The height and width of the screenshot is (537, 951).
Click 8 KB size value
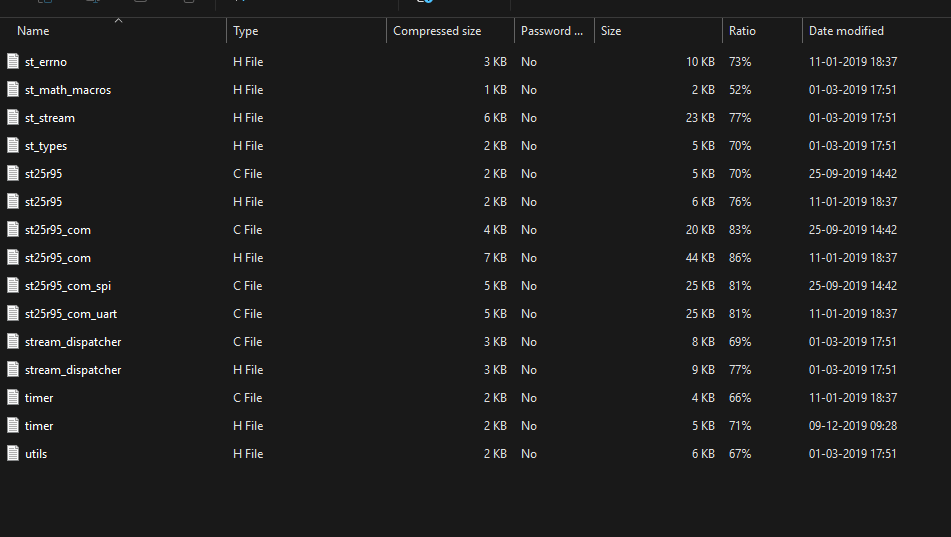pos(703,342)
